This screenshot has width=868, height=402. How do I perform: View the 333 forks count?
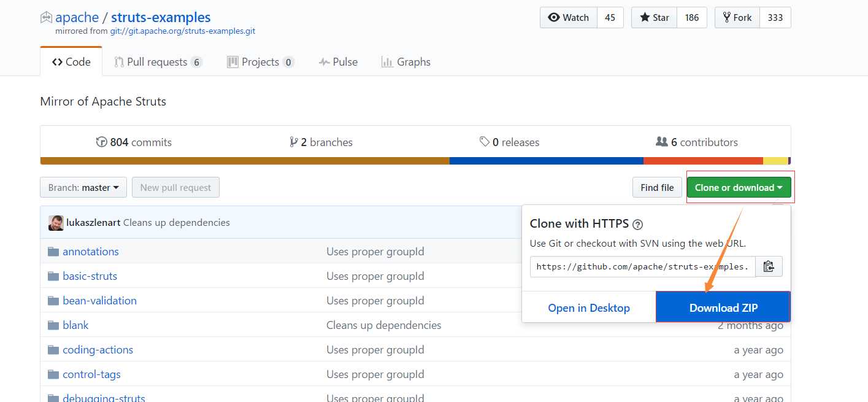(775, 18)
